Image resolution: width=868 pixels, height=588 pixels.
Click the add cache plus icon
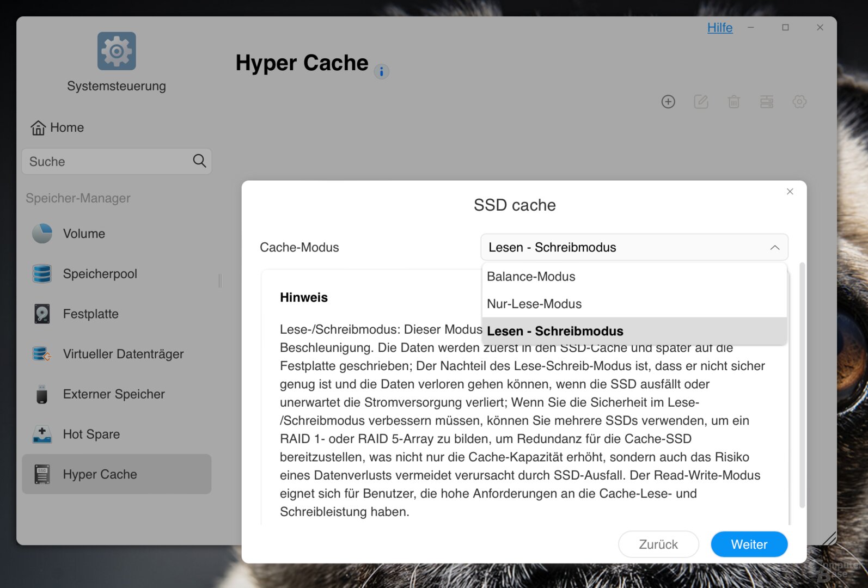(668, 102)
